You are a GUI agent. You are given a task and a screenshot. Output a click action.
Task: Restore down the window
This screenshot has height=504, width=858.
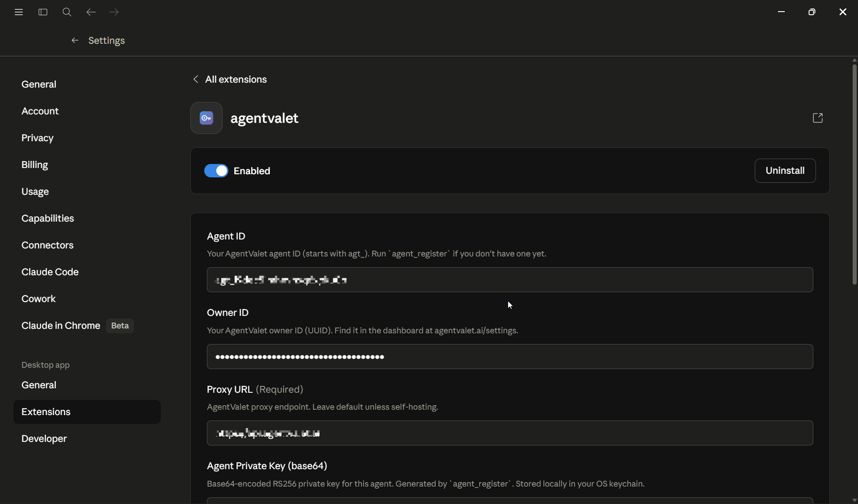pos(812,12)
